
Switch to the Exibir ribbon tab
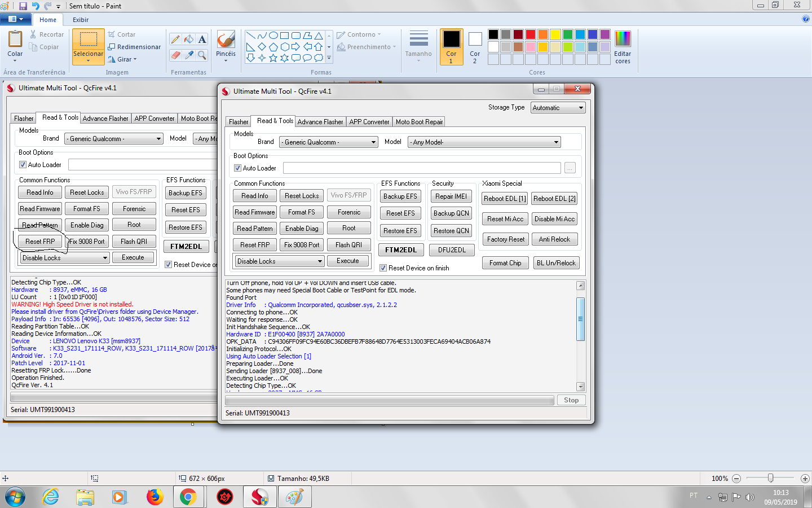coord(81,20)
